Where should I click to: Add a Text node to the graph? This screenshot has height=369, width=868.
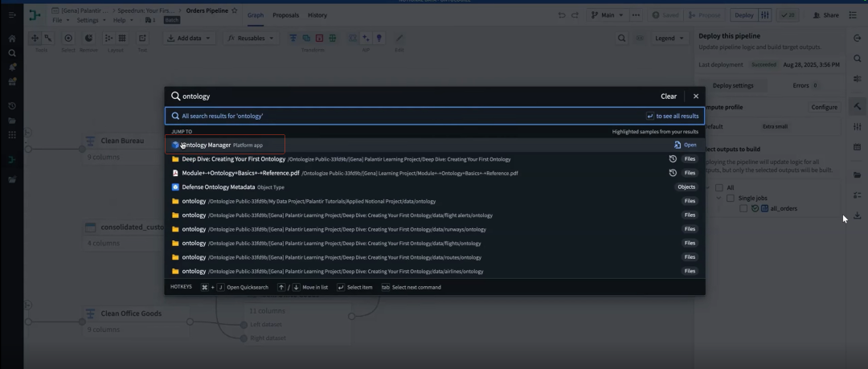142,39
